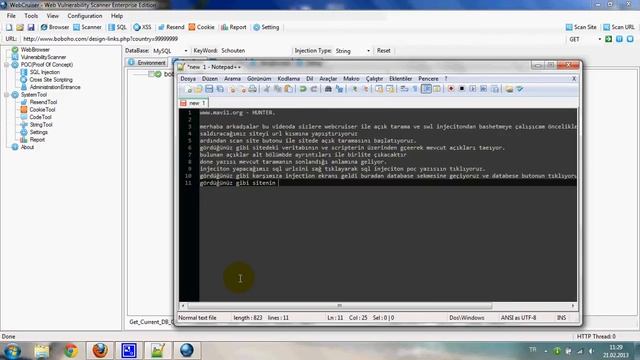Open Setting from the WebCruiser toolbar
This screenshot has width=640, height=360.
266,27
